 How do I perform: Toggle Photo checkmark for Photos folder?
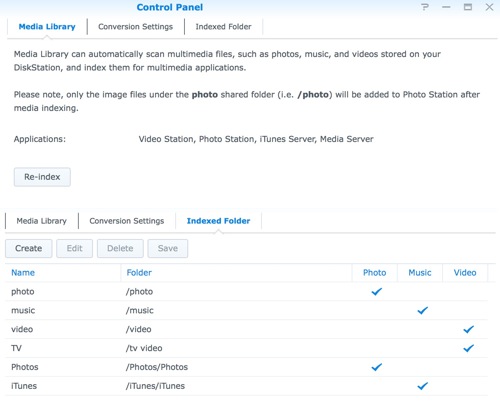pyautogui.click(x=376, y=367)
